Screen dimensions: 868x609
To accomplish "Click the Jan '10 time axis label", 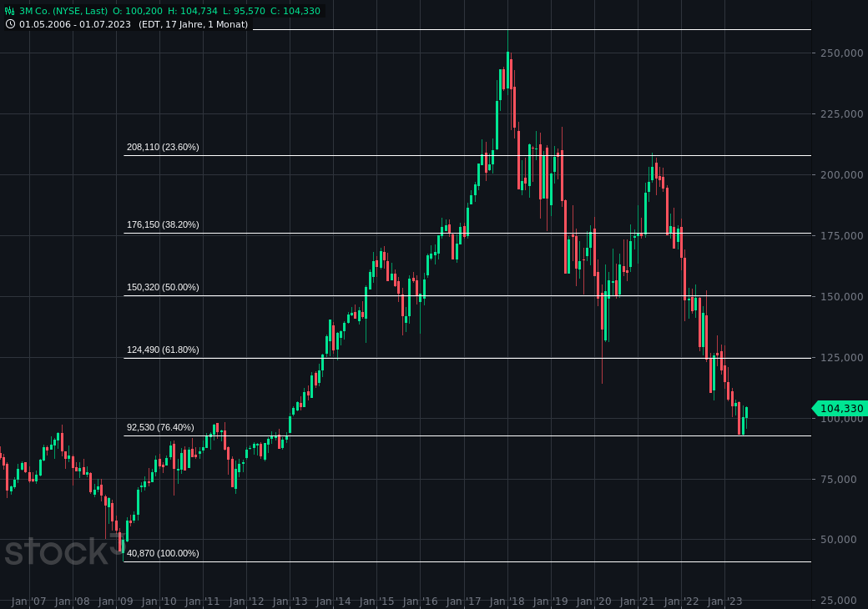I will 159,601.
